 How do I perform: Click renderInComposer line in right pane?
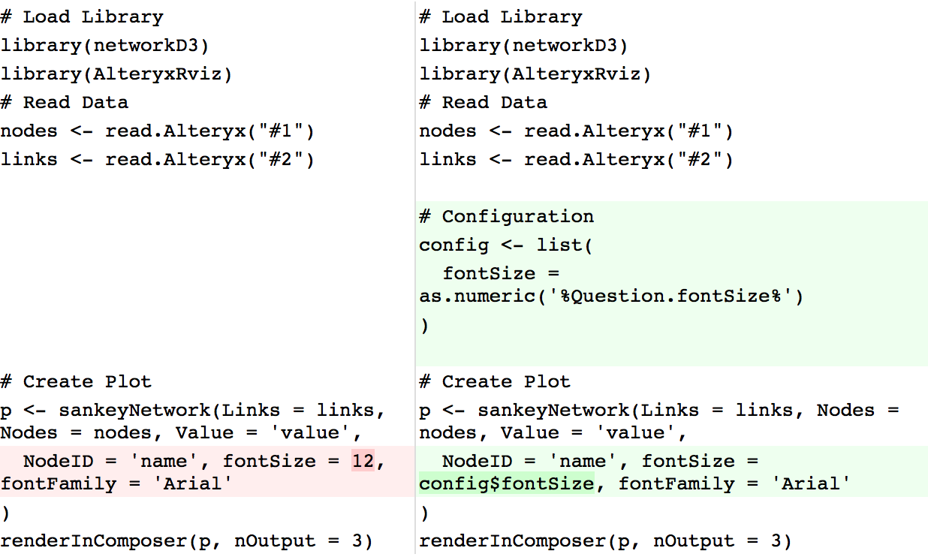coord(605,541)
